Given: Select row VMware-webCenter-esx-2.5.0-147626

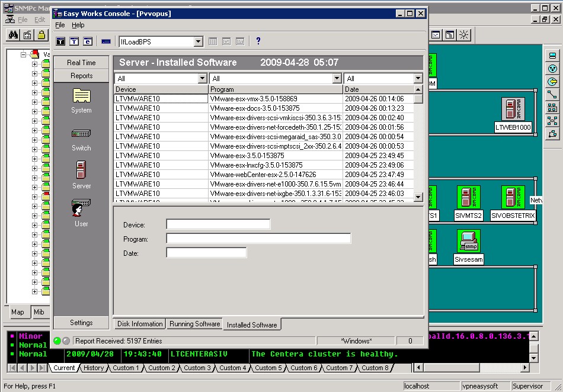Looking at the screenshot, I should coord(264,174).
